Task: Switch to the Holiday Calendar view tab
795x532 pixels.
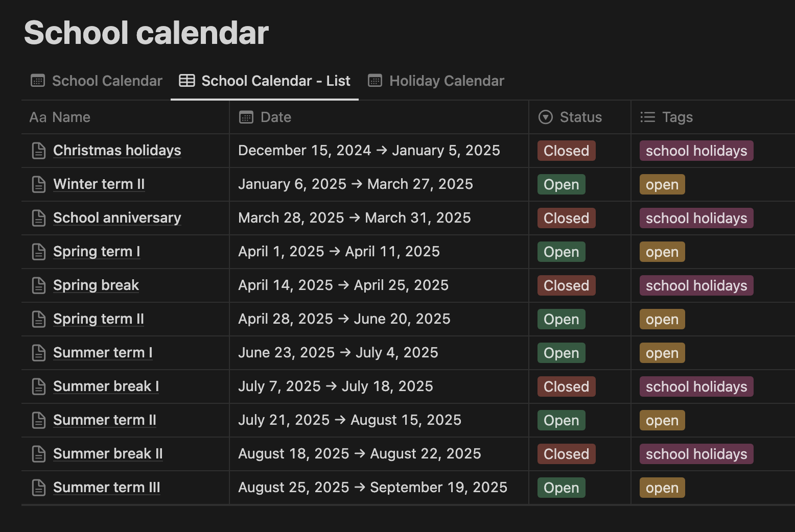Action: pos(436,81)
